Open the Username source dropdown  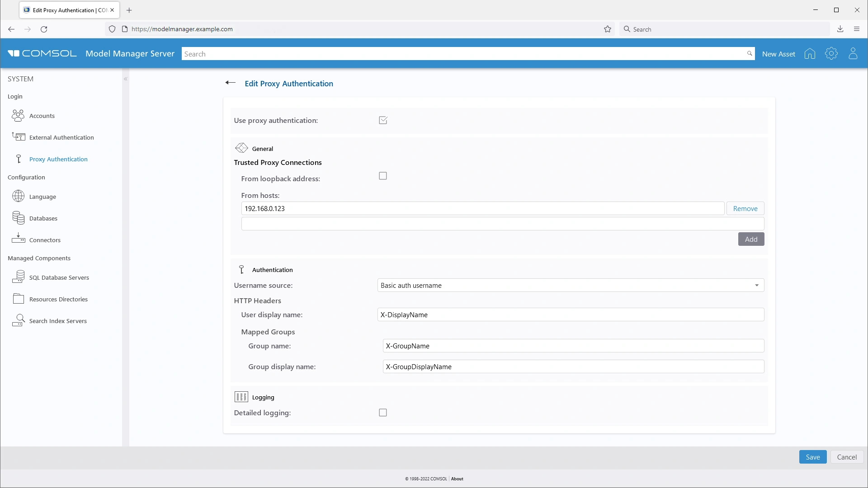click(571, 286)
